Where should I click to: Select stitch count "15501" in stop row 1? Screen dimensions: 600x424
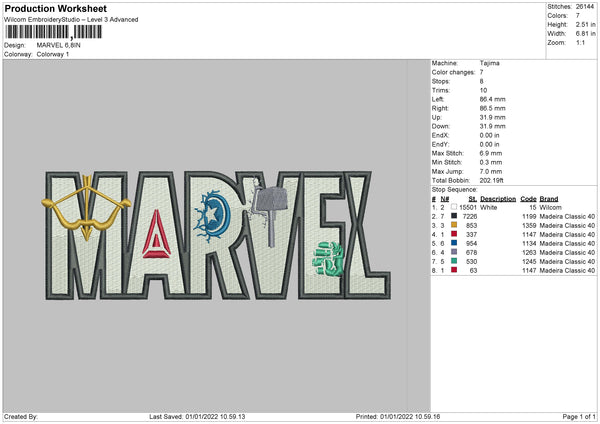pos(468,207)
